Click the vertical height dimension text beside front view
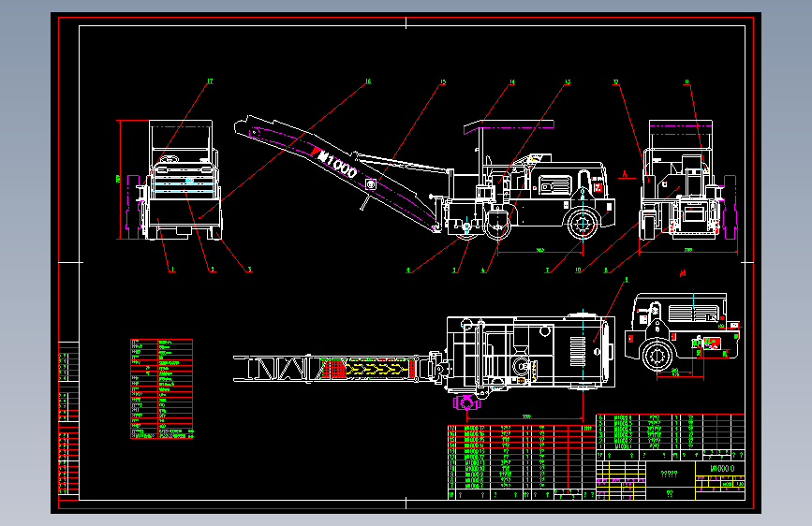Viewport: 812px width, 526px height. click(118, 179)
